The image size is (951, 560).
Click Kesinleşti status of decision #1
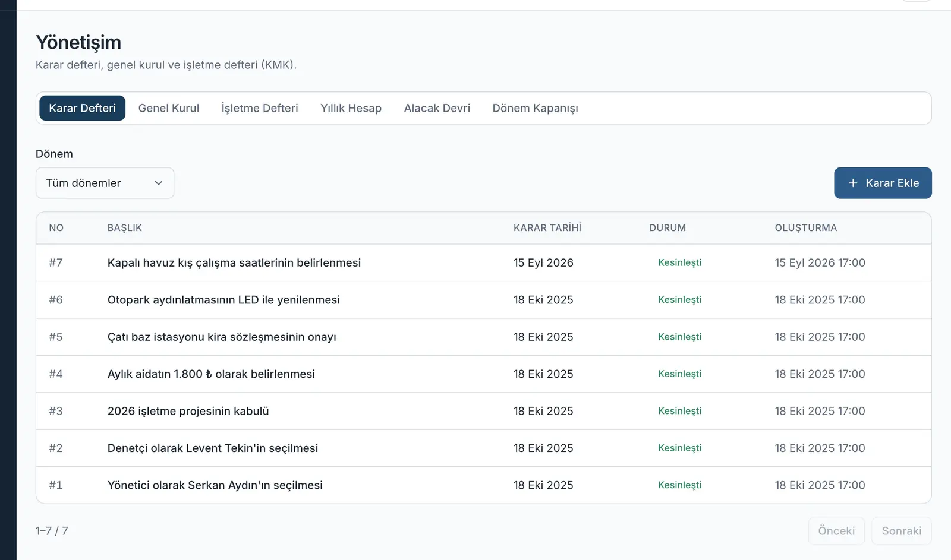tap(679, 485)
